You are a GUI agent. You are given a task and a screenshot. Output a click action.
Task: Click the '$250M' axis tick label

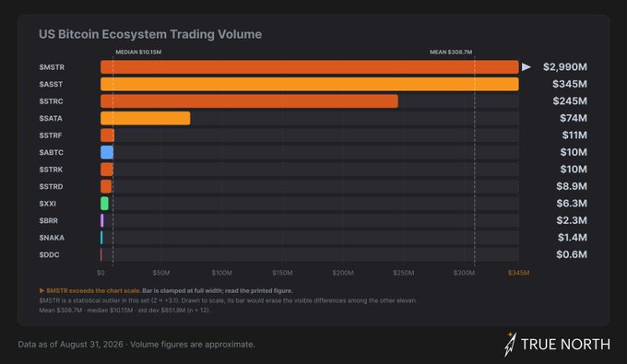[x=404, y=273]
